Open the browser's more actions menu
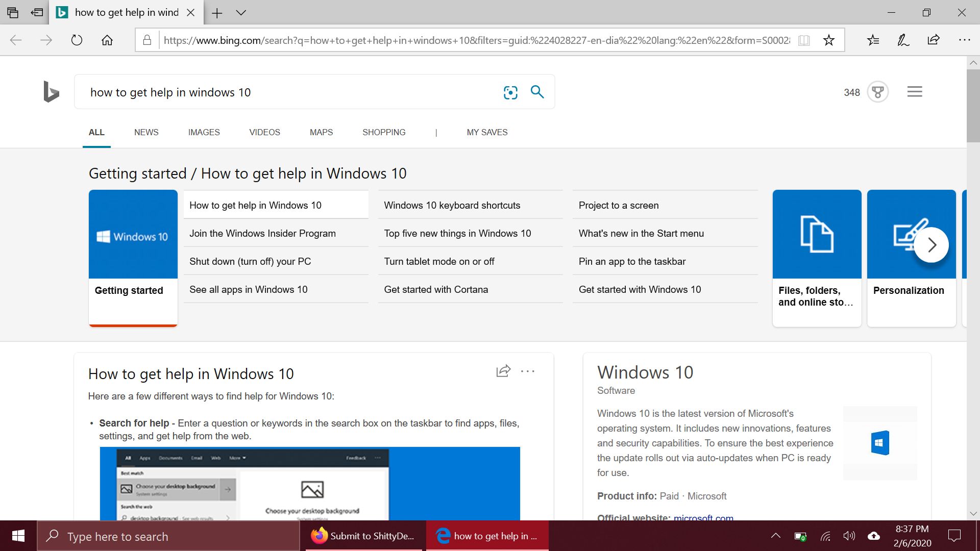 [x=964, y=40]
